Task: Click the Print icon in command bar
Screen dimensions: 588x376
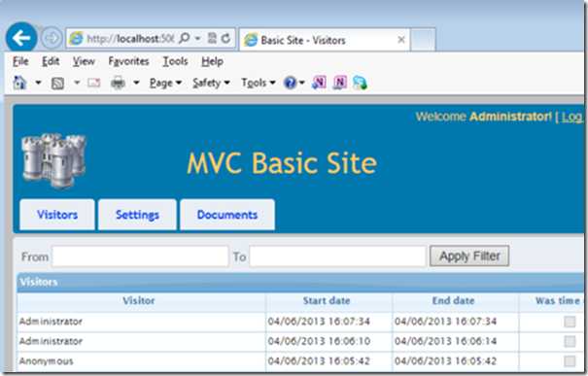Action: click(x=118, y=83)
